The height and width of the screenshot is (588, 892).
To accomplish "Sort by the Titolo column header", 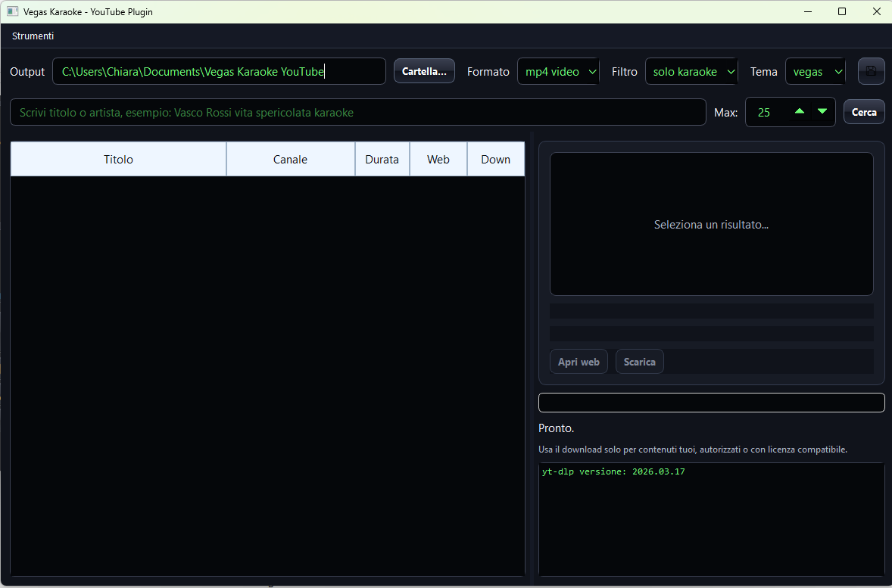I will (x=118, y=159).
